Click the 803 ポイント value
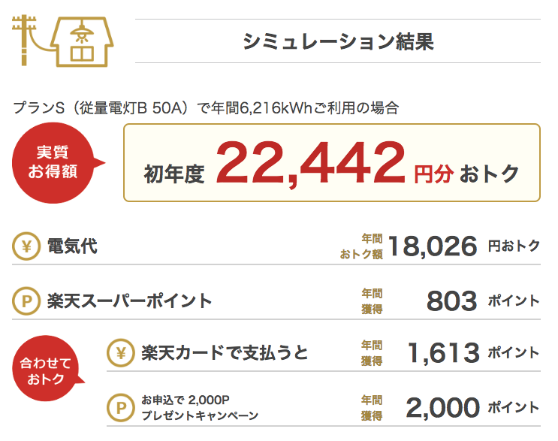The image size is (558, 441). click(x=483, y=301)
